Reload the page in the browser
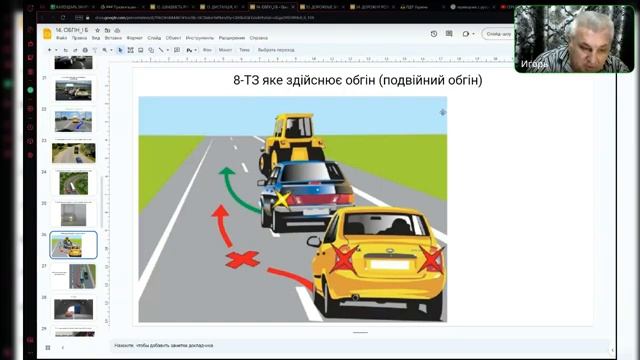Viewport: 640px width, 360px height. 63,18
